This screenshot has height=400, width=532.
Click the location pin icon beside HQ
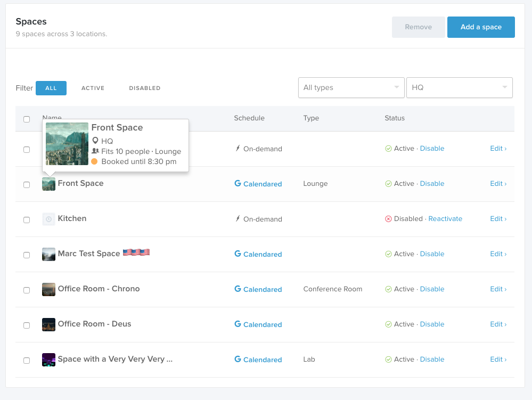click(95, 141)
